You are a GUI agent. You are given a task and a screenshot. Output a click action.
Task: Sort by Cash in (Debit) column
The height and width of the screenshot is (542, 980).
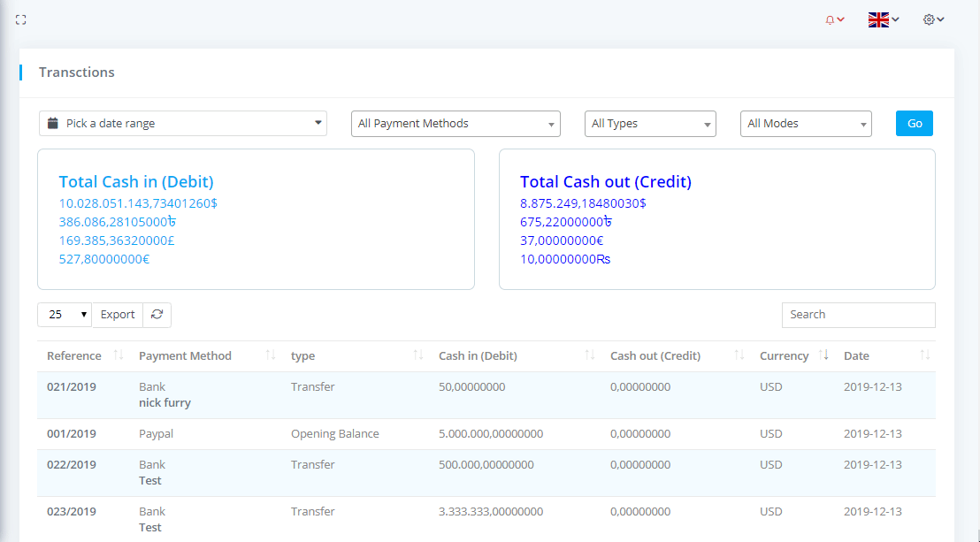pos(478,355)
